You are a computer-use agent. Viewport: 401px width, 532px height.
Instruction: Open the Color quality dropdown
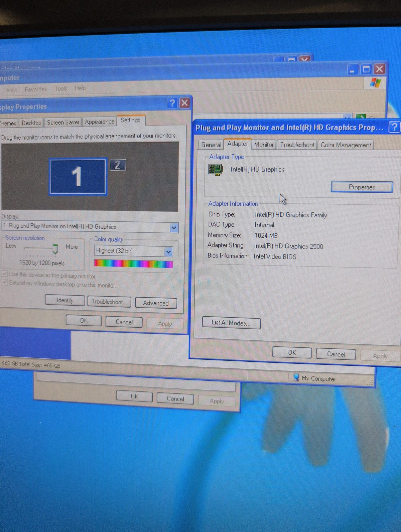[168, 252]
